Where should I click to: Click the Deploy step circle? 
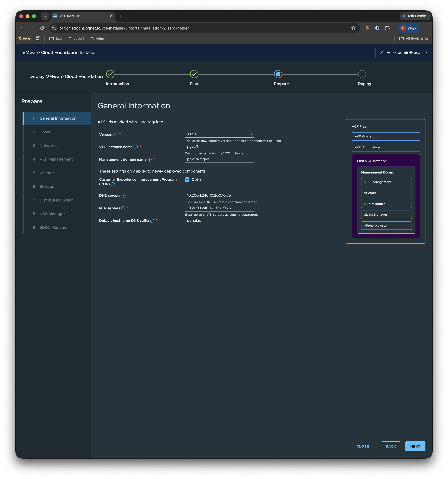(x=362, y=74)
